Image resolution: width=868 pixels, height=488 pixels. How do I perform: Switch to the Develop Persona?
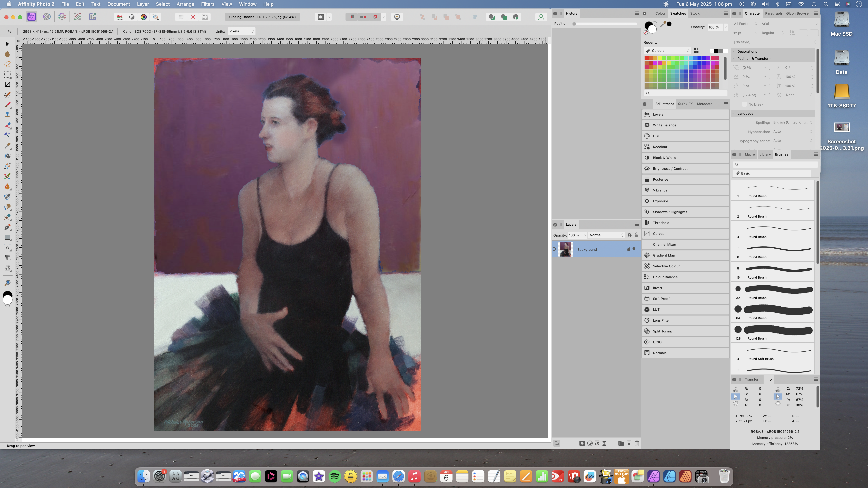tap(62, 17)
